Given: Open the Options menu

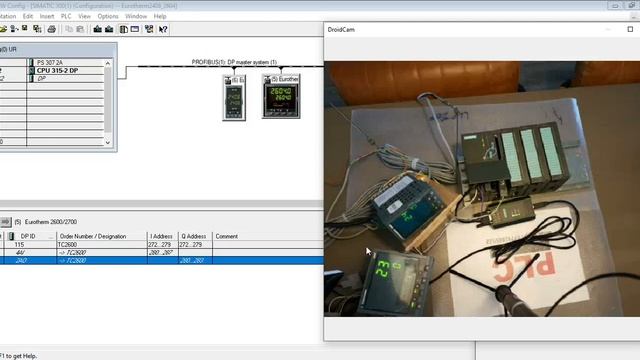Looking at the screenshot, I should pos(108,16).
